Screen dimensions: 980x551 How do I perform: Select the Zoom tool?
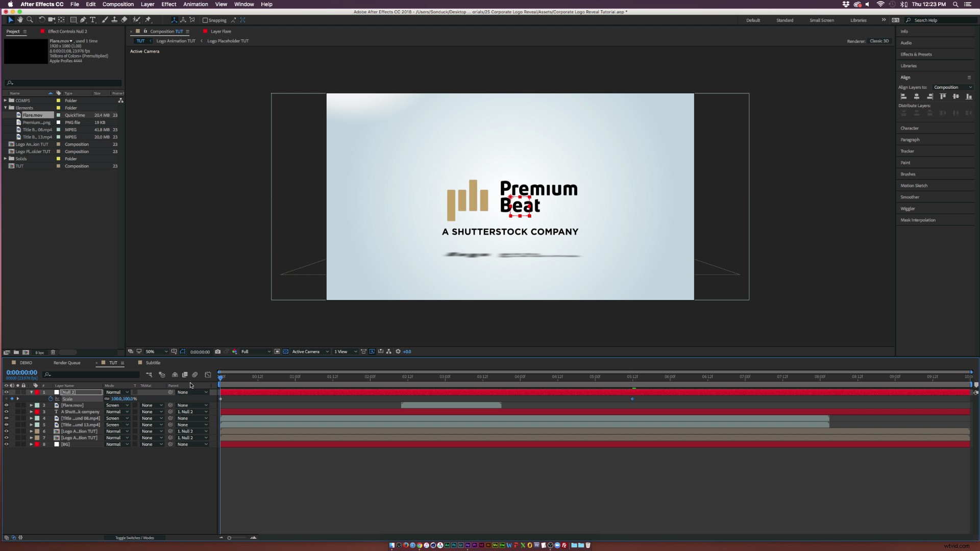coord(31,20)
